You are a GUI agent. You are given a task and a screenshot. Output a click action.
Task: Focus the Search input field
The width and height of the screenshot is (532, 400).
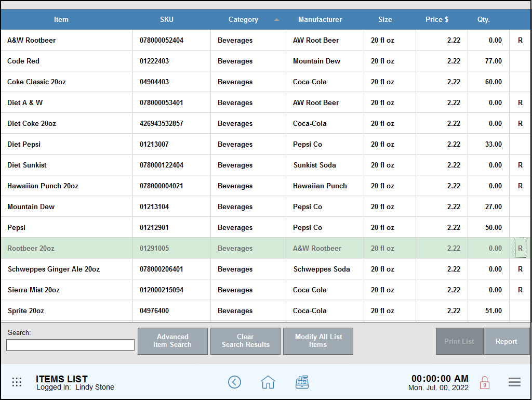point(71,345)
